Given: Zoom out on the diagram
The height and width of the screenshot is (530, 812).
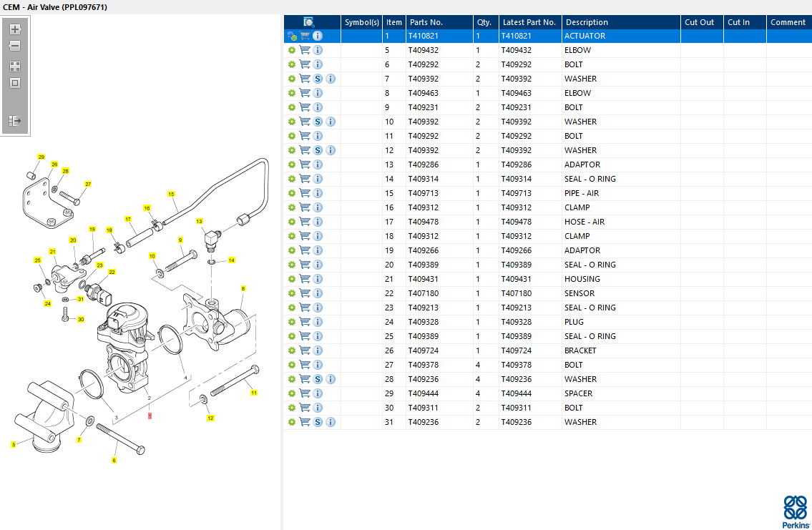Looking at the screenshot, I should click(15, 46).
